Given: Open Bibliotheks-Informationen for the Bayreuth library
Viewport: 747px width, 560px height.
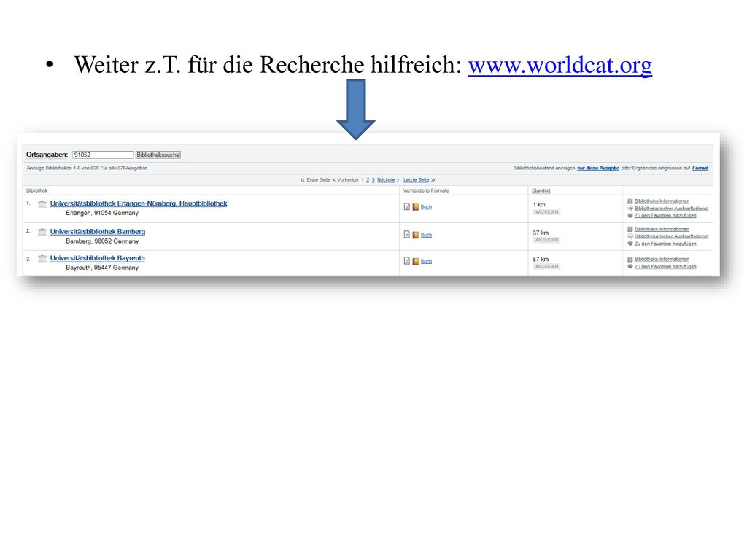Looking at the screenshot, I should (x=662, y=260).
